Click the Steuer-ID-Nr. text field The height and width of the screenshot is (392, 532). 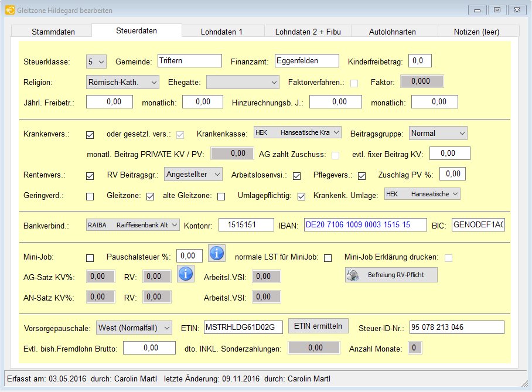[x=456, y=327]
